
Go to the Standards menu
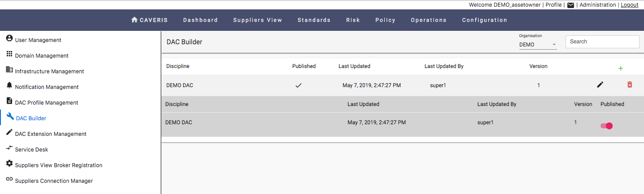click(x=314, y=20)
